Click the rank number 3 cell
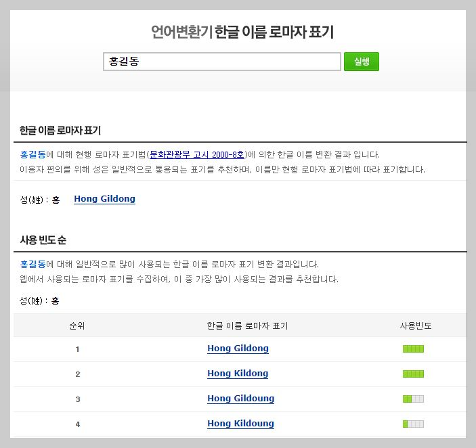 [78, 399]
